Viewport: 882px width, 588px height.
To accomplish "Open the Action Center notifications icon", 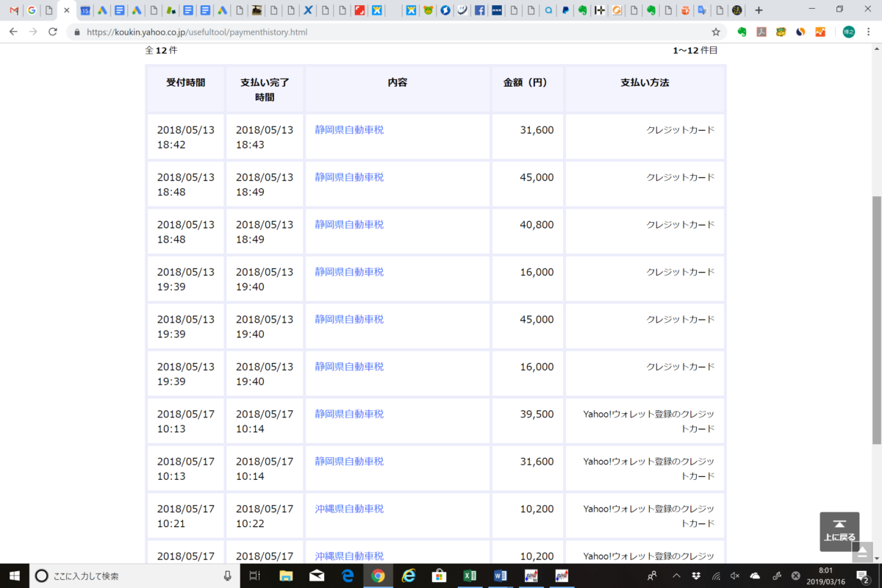I will coord(864,577).
